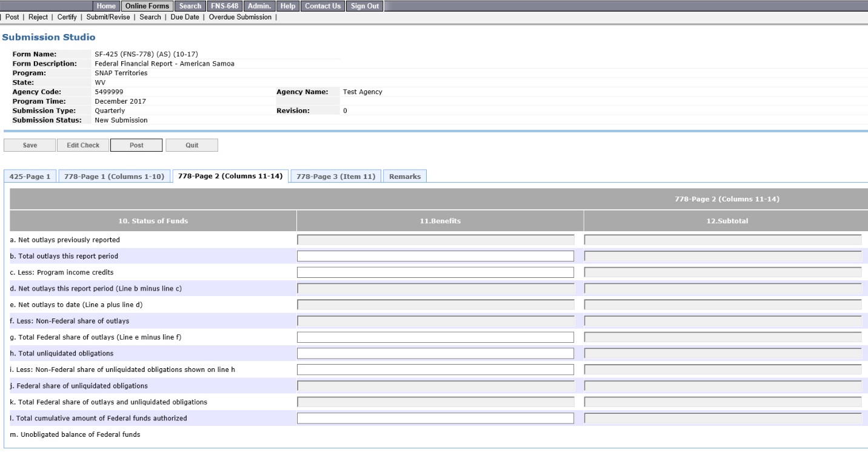The width and height of the screenshot is (868, 452).
Task: Select the 778-Page 3 (Item 11) tab
Action: coord(335,176)
